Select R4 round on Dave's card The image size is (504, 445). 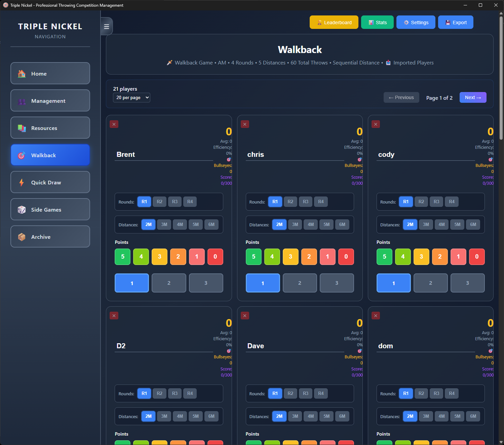321,393
